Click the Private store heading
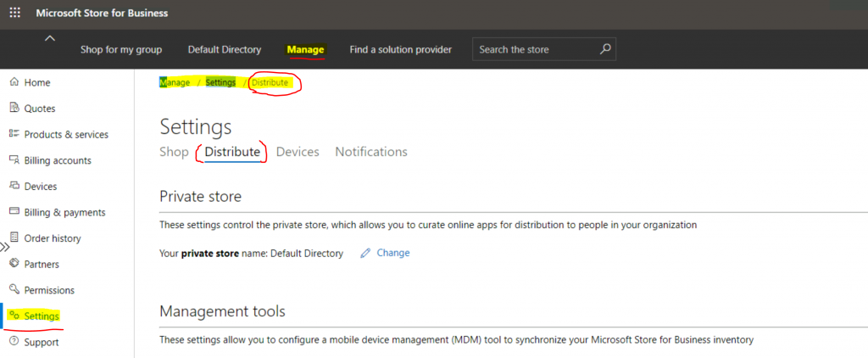This screenshot has width=868, height=358. click(x=200, y=196)
